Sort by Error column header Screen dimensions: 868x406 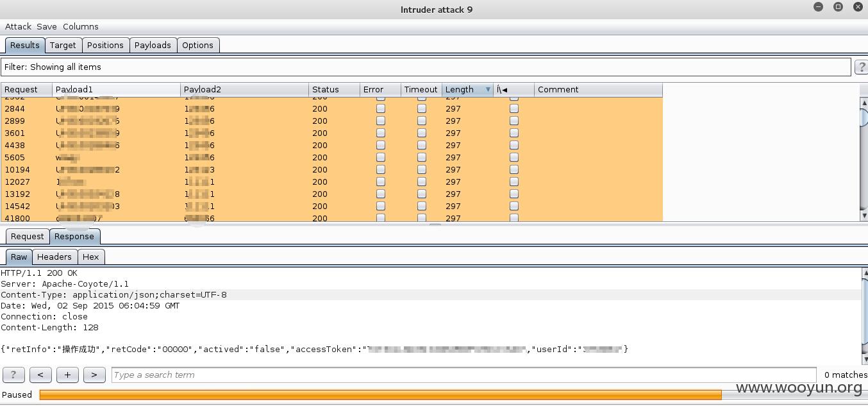click(x=380, y=89)
